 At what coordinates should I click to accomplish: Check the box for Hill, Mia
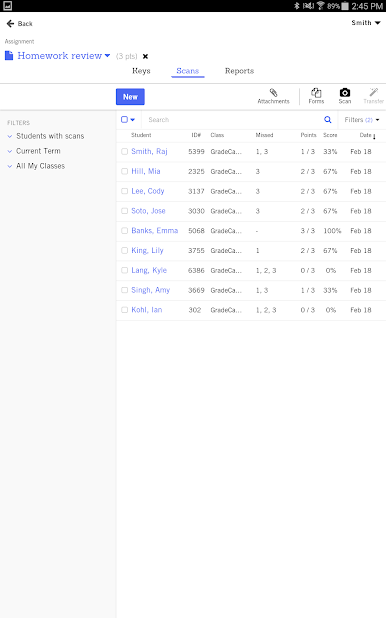[125, 171]
